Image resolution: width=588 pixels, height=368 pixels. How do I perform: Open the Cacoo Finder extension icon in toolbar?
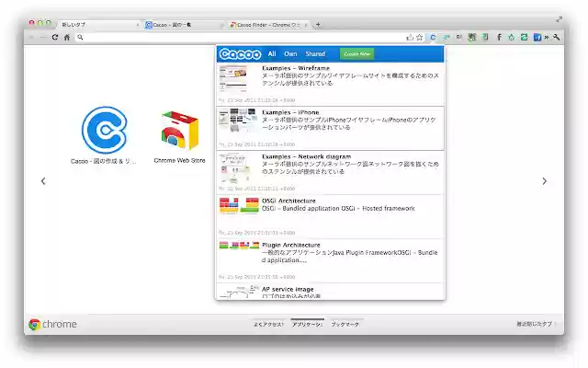433,37
